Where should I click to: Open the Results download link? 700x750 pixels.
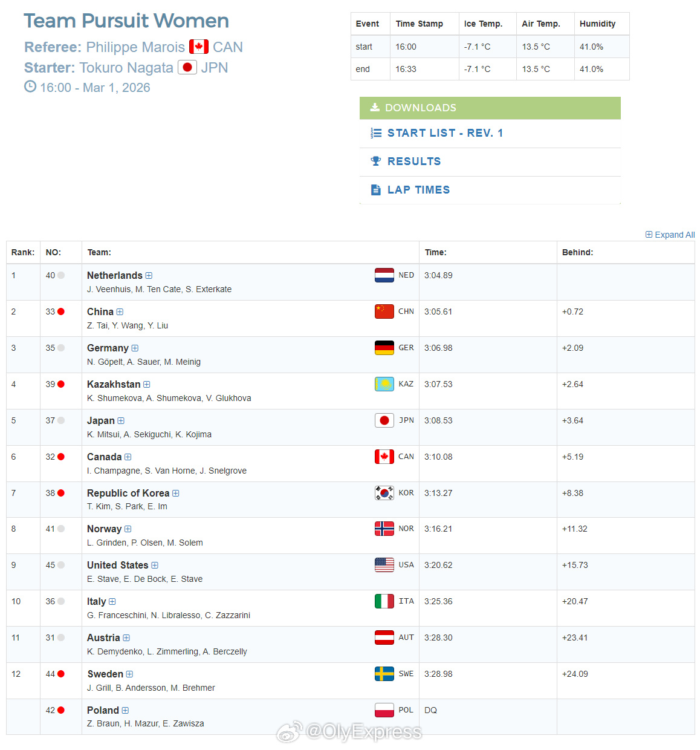tap(414, 161)
